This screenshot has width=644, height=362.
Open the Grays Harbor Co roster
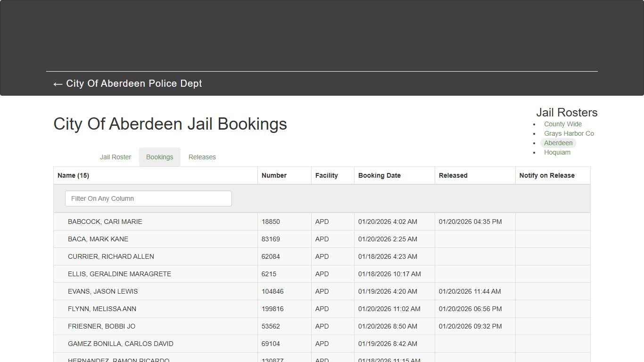point(569,133)
